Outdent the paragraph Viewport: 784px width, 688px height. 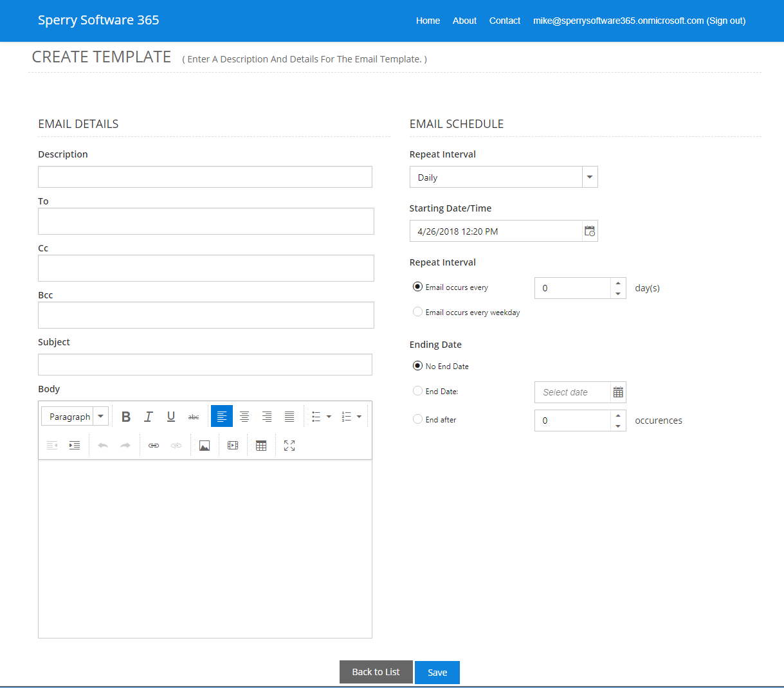click(x=52, y=446)
